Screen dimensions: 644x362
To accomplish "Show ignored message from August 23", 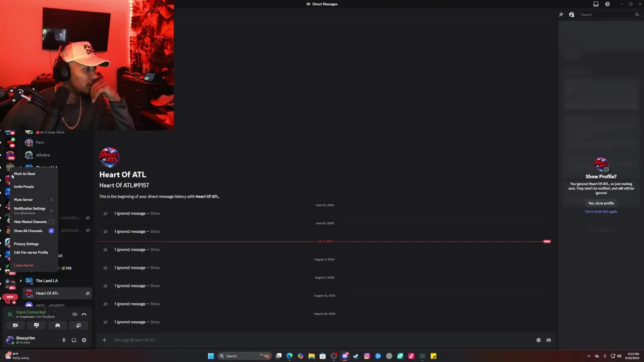I will coord(155,322).
